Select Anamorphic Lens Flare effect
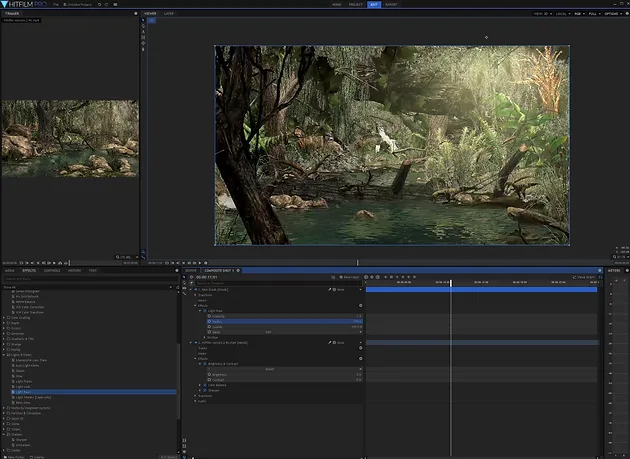The image size is (630, 459). (x=31, y=360)
